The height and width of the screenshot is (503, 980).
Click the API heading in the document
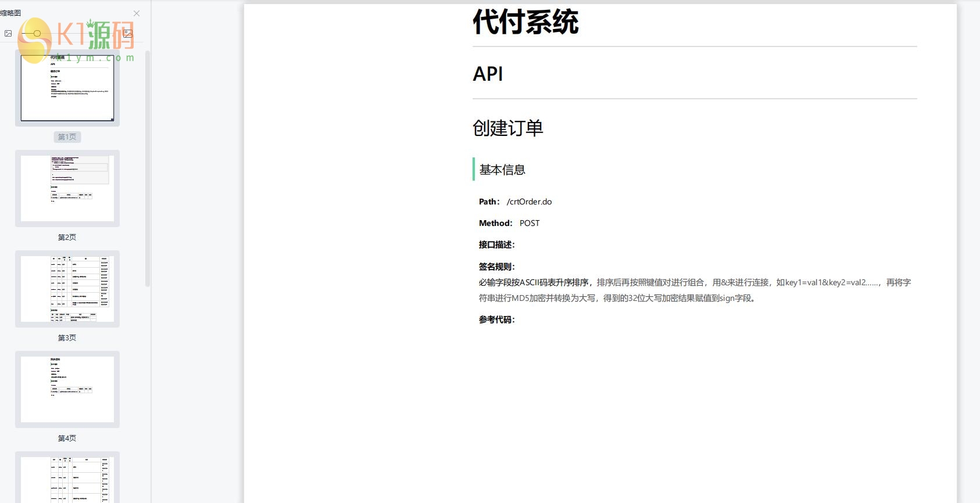point(488,74)
